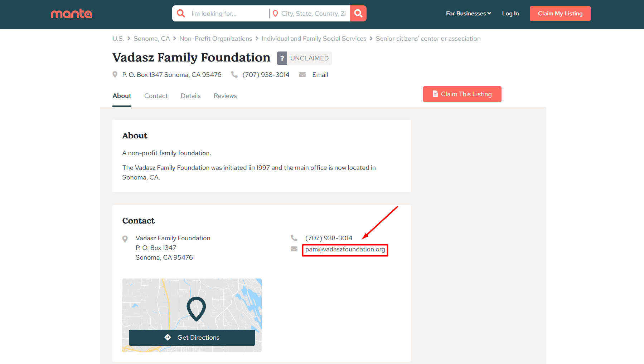Open the Reviews tab
This screenshot has width=644, height=364.
pyautogui.click(x=225, y=96)
